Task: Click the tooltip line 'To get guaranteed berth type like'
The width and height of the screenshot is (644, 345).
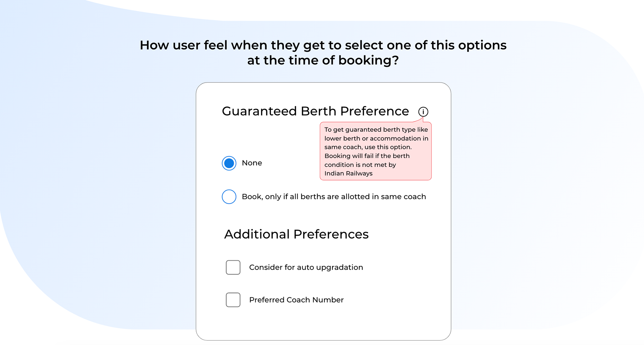Action: coord(376,130)
